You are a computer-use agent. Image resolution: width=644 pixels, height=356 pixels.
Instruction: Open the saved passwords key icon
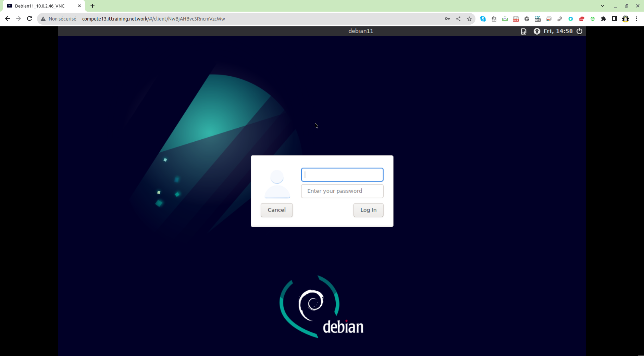447,19
